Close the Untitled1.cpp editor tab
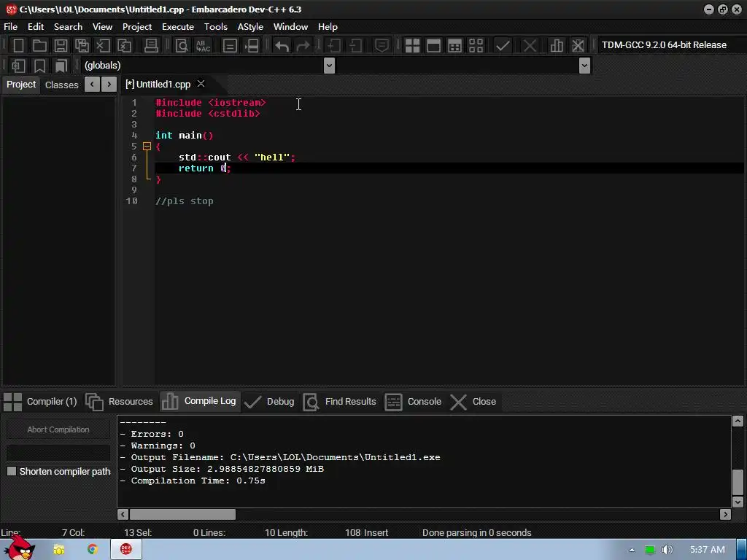747x560 pixels. pyautogui.click(x=201, y=84)
